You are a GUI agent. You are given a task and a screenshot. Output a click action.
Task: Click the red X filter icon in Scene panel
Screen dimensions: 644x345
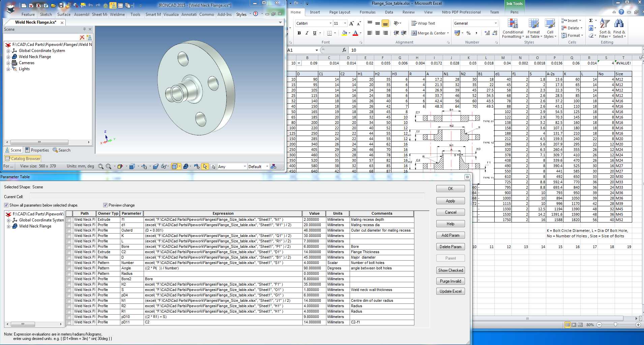click(x=82, y=37)
